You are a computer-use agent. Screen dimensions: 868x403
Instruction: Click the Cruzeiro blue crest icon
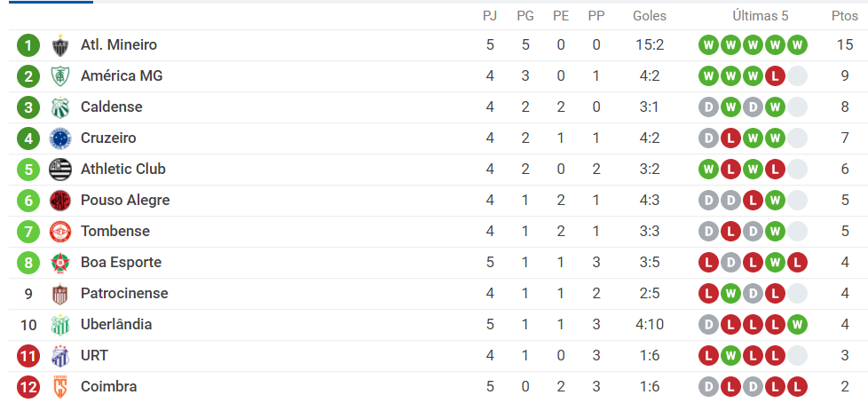[60, 138]
